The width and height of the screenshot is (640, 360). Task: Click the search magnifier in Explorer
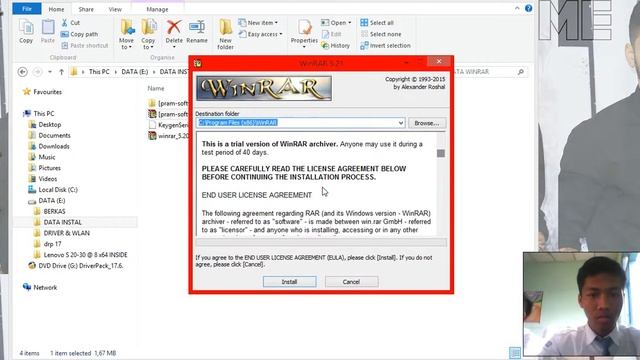pyautogui.click(x=521, y=72)
